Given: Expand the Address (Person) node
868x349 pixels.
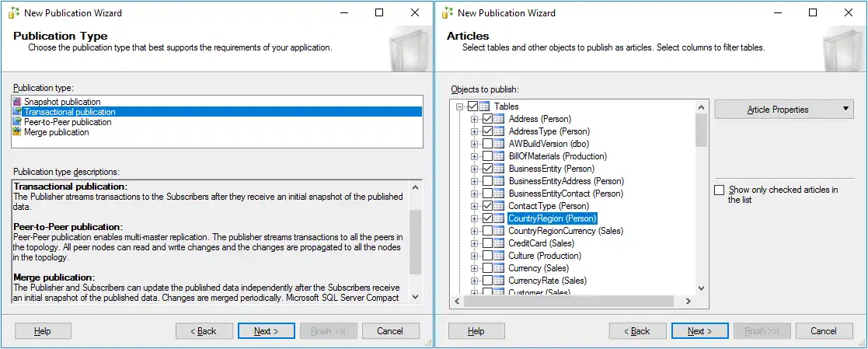Looking at the screenshot, I should click(x=475, y=119).
